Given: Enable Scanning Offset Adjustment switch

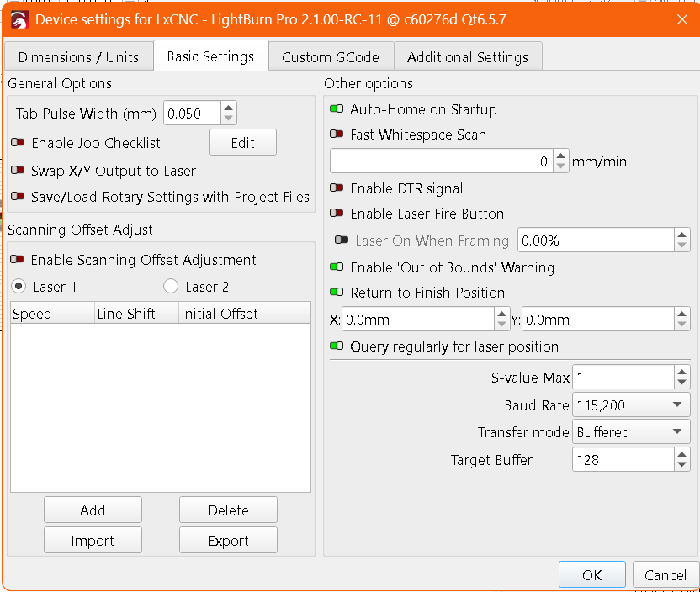Looking at the screenshot, I should 18,259.
